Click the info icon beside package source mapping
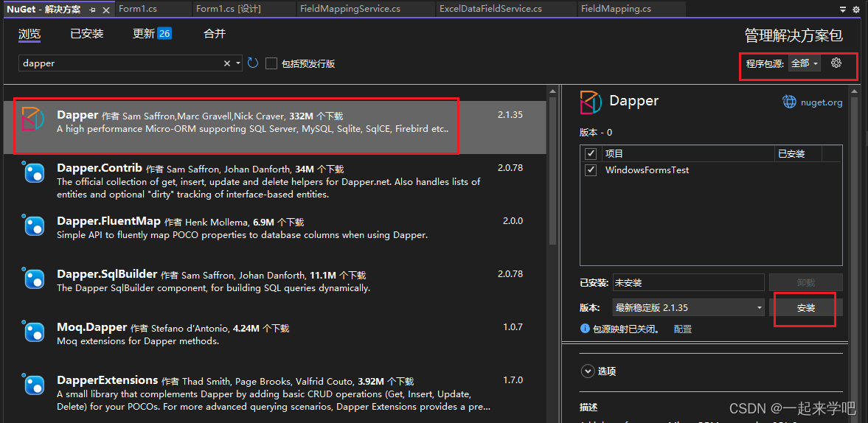868x423 pixels. [585, 329]
